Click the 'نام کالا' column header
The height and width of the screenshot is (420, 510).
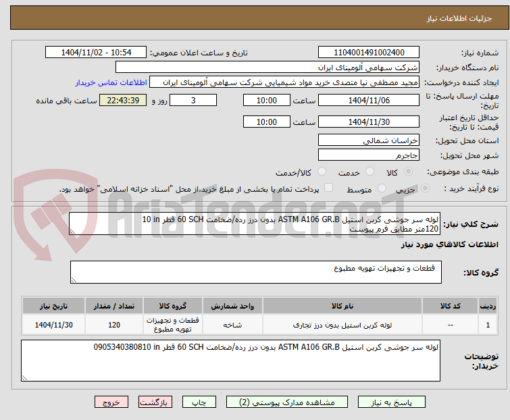click(342, 306)
